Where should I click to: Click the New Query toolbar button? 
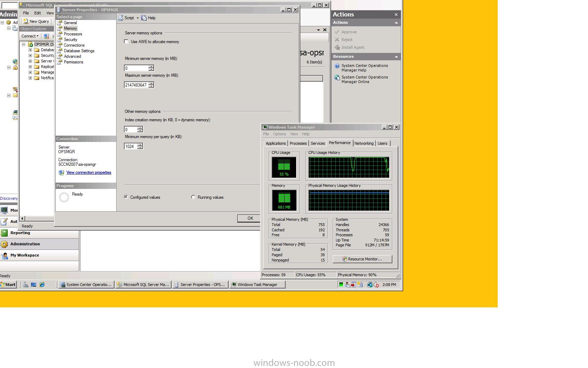tap(36, 21)
